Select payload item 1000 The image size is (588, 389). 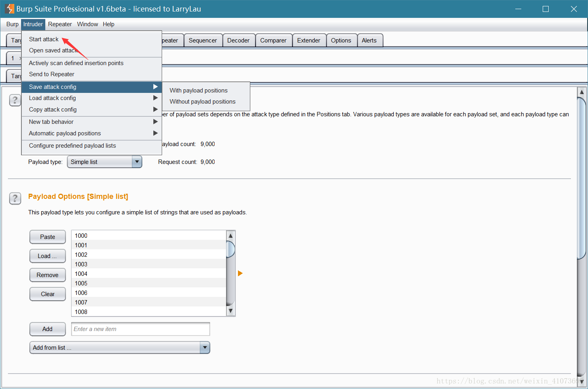149,236
